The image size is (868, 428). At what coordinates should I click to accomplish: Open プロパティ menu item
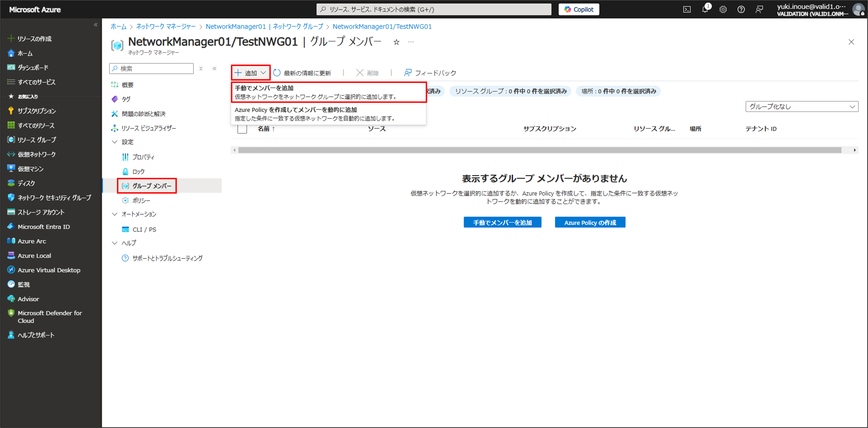click(x=138, y=157)
